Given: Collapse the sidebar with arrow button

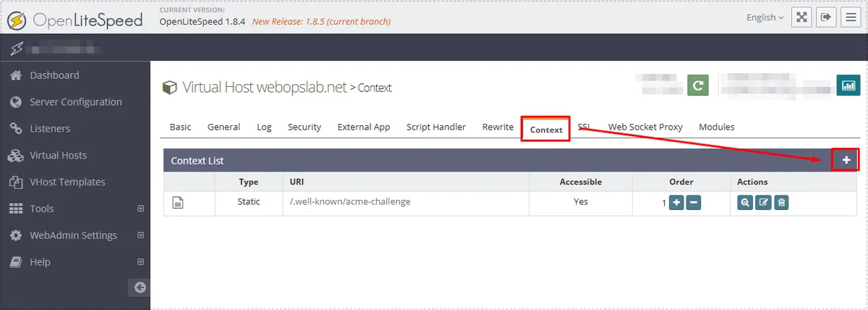Looking at the screenshot, I should [140, 288].
